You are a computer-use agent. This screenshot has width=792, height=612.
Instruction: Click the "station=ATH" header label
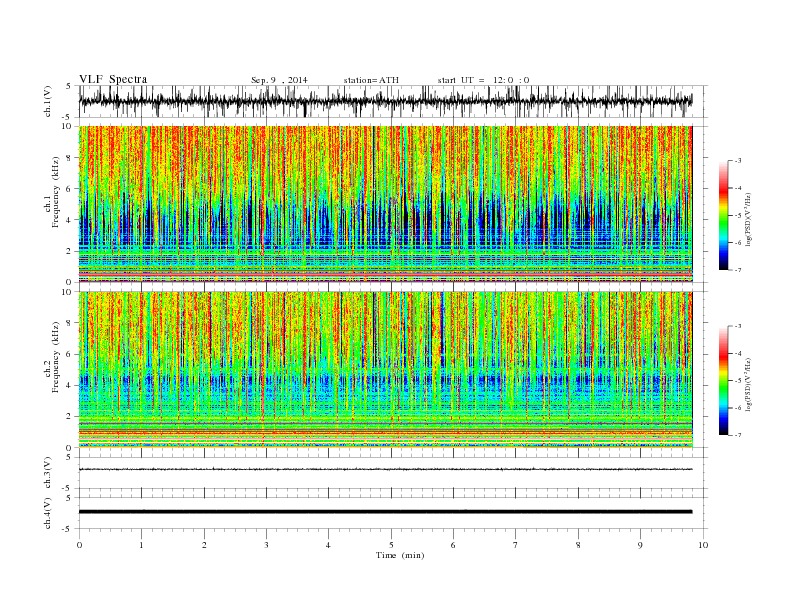371,80
